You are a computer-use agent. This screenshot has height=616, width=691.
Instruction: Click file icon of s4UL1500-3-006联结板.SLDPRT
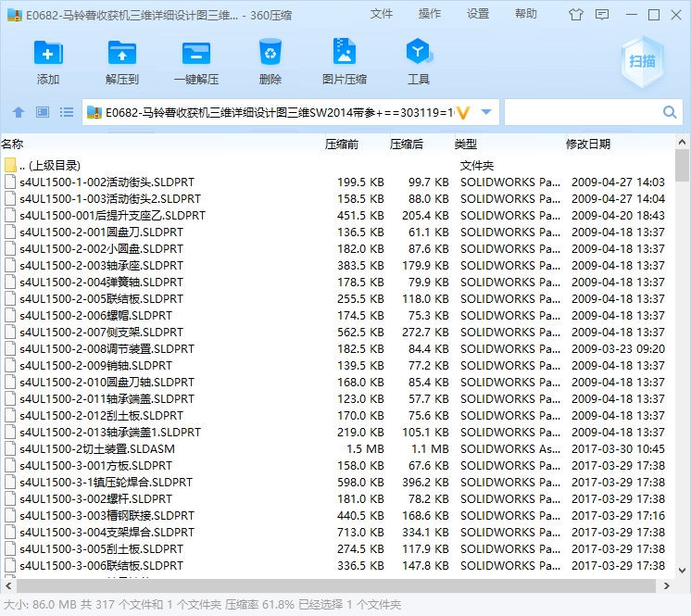[x=10, y=566]
